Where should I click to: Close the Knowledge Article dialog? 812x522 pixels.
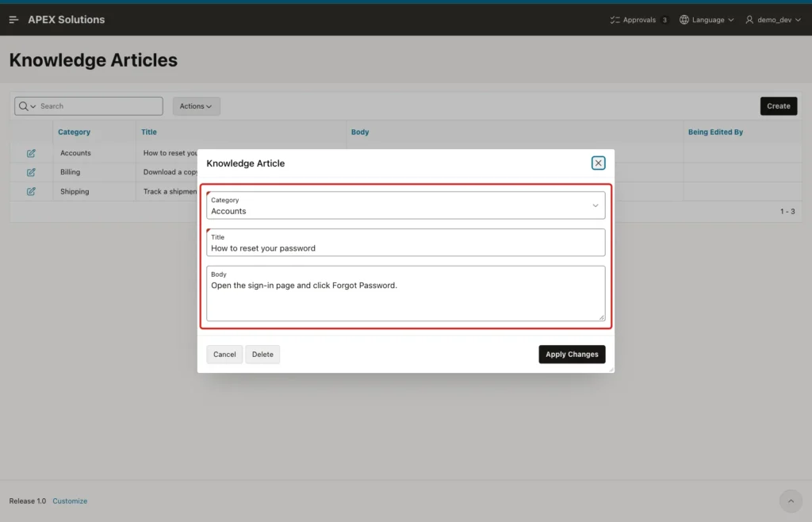point(598,163)
